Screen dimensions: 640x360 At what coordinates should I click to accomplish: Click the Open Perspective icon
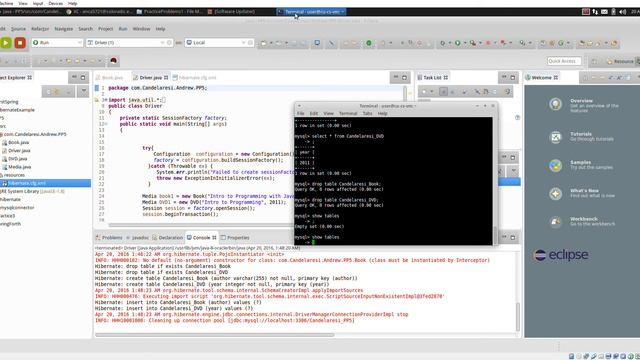coord(594,61)
